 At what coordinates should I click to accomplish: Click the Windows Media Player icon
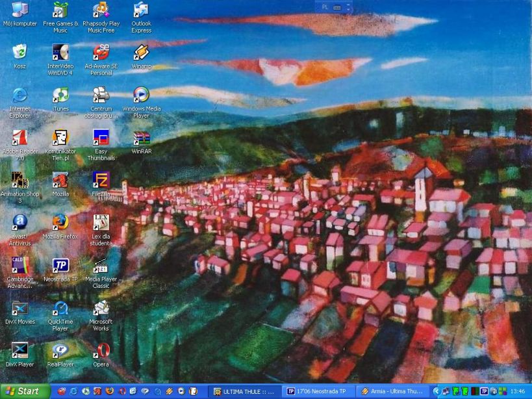141,96
